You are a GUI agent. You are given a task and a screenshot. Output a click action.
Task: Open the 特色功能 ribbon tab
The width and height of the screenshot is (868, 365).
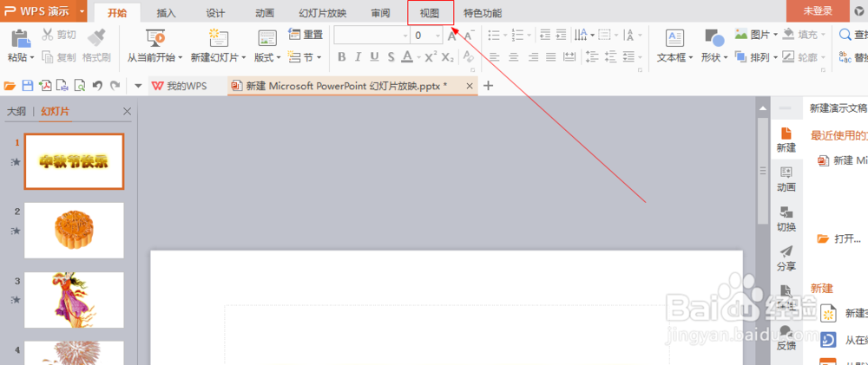pos(483,13)
